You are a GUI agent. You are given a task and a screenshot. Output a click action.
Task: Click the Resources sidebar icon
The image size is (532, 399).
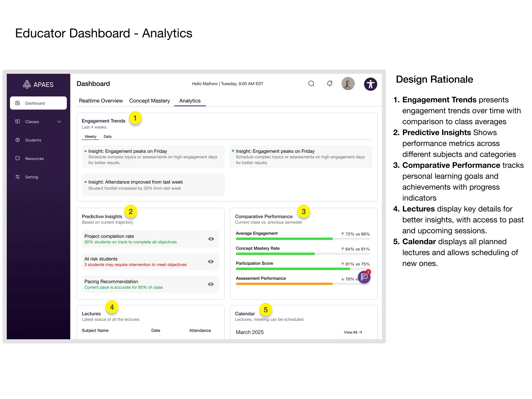point(18,158)
